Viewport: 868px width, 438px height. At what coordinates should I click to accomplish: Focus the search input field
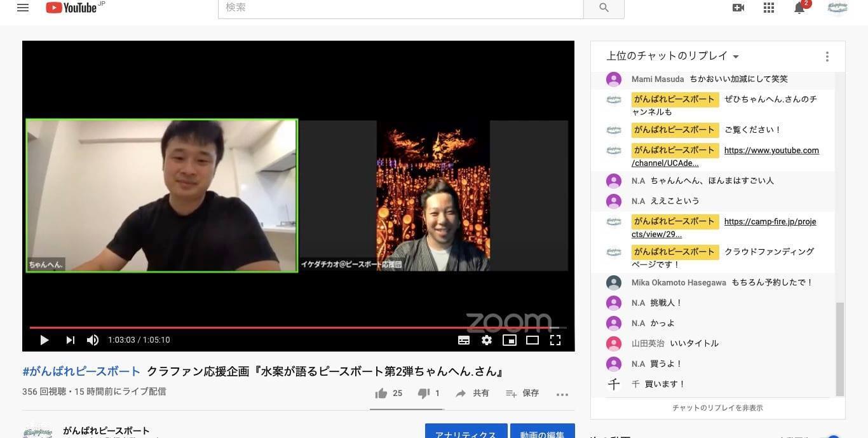click(x=400, y=8)
